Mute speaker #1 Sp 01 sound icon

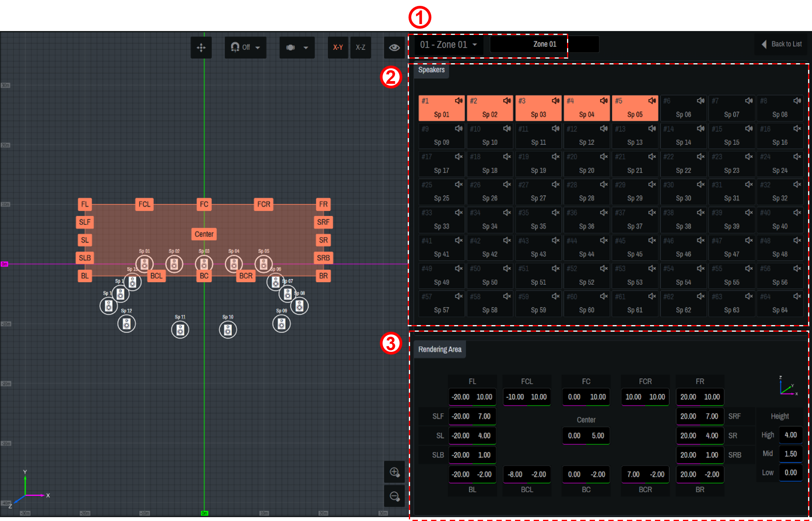click(x=459, y=101)
